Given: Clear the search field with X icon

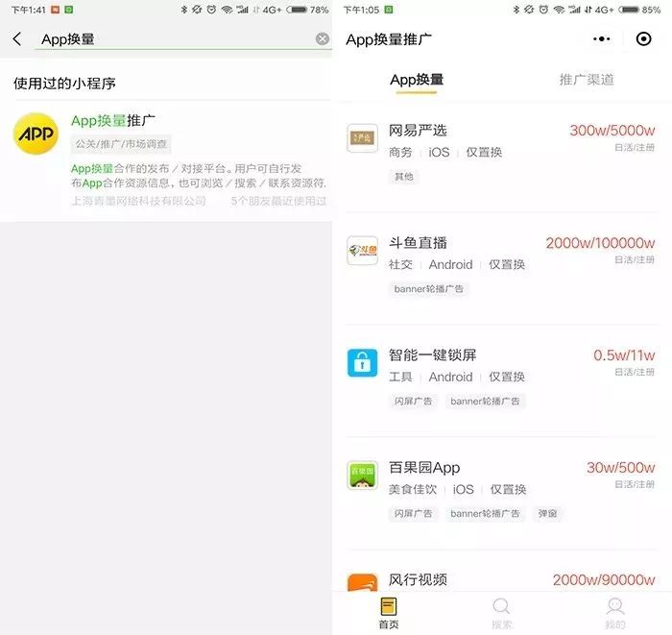Looking at the screenshot, I should click(x=323, y=39).
